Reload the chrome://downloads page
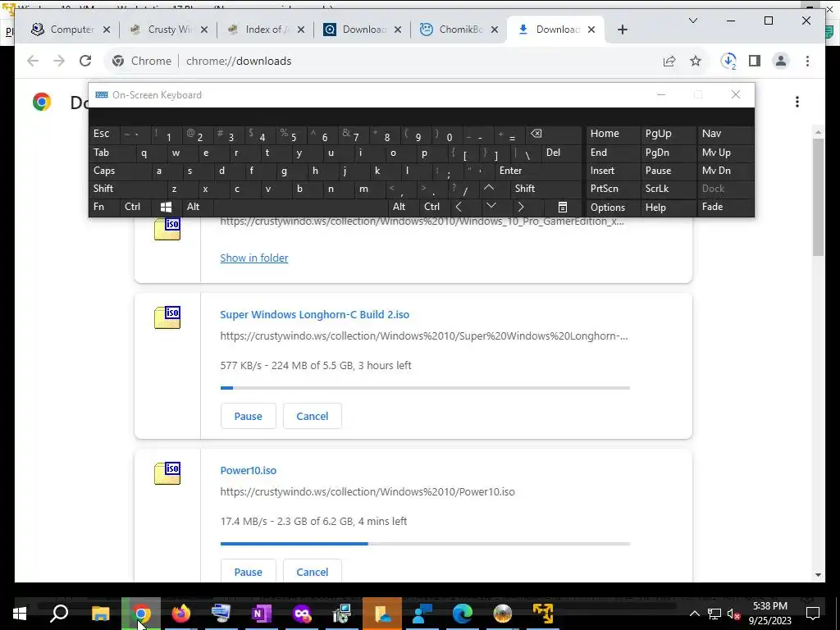The width and height of the screenshot is (840, 630). pos(85,61)
